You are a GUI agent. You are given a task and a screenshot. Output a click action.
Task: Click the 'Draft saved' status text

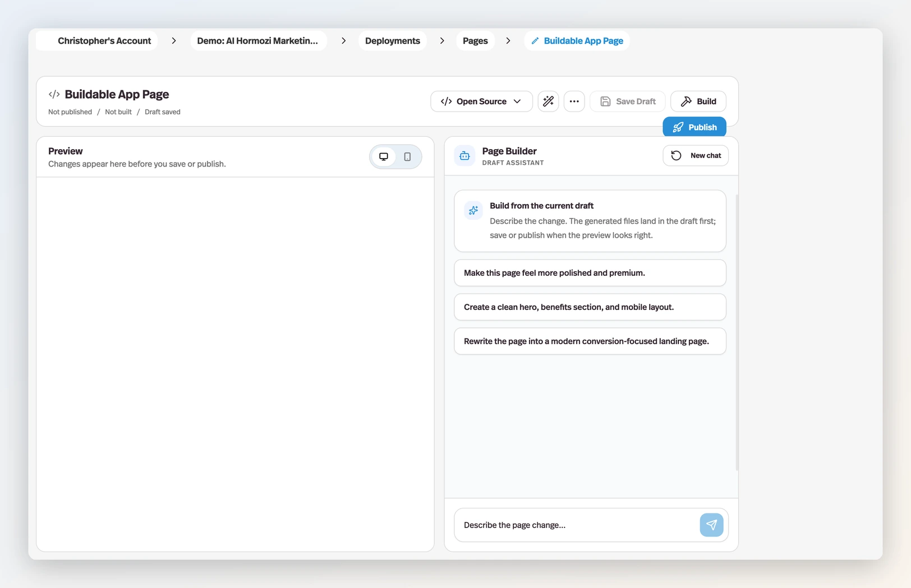point(163,112)
